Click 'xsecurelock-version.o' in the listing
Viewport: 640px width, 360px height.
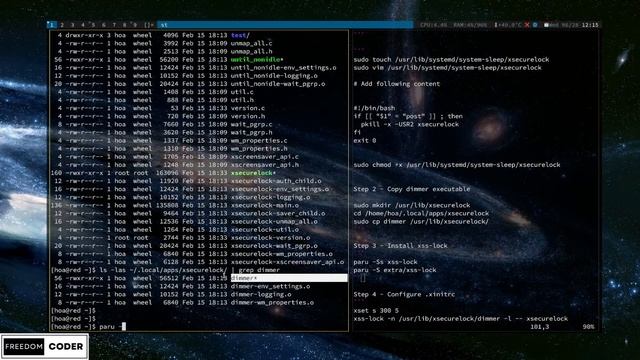[x=270, y=238]
